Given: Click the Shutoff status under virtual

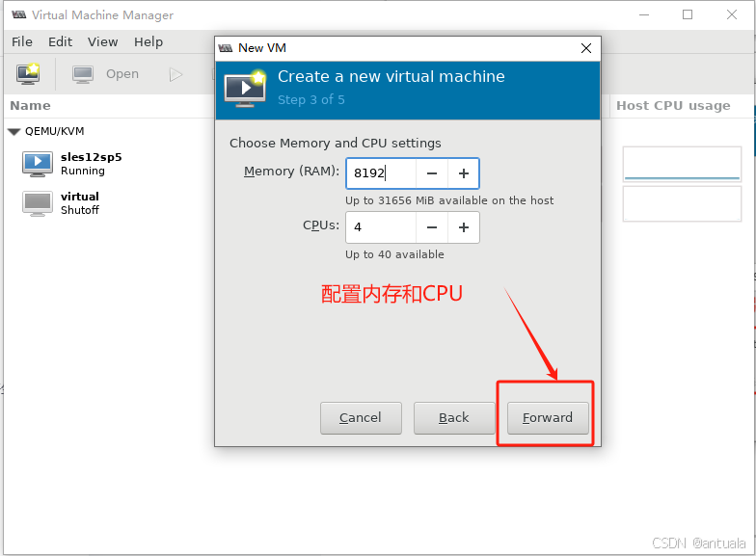Looking at the screenshot, I should click(79, 210).
